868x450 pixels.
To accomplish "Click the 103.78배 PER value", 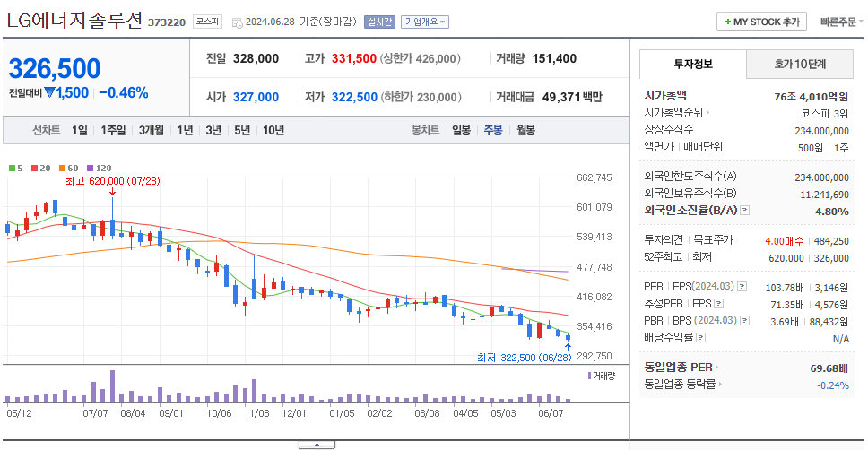I will tap(785, 288).
